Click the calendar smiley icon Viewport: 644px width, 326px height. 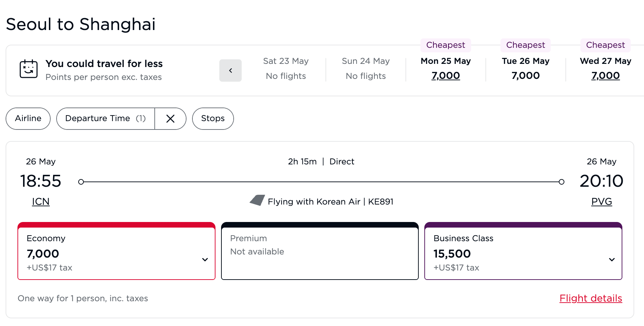(29, 69)
